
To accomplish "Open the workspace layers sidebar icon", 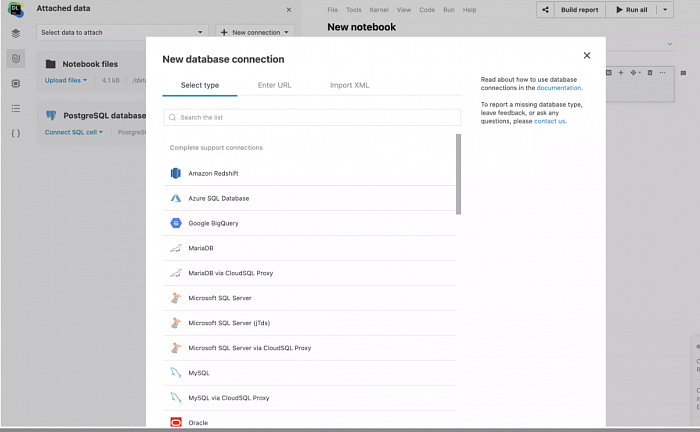I will (16, 33).
